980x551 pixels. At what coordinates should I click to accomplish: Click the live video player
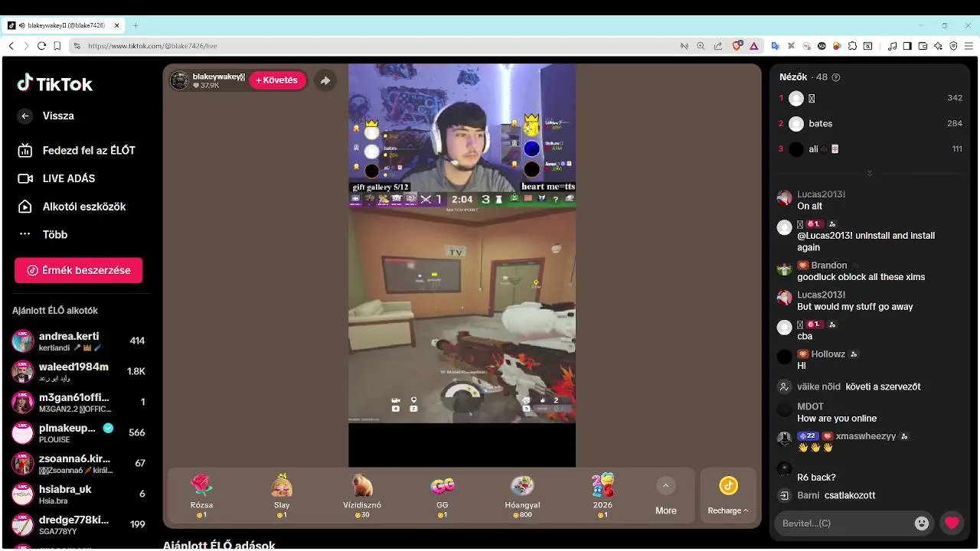(462, 265)
